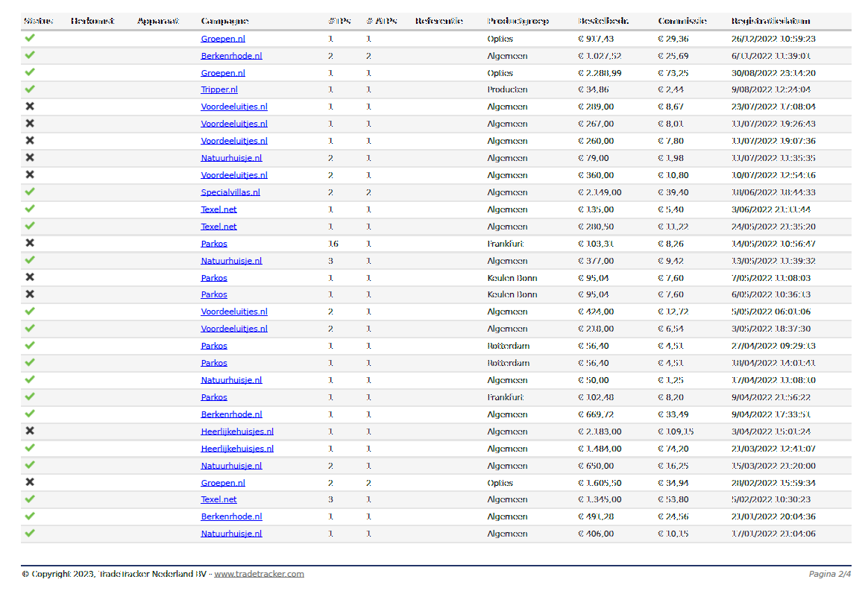
Task: Select the checkmark on the Texel.net € 280,50 row
Action: (30, 226)
